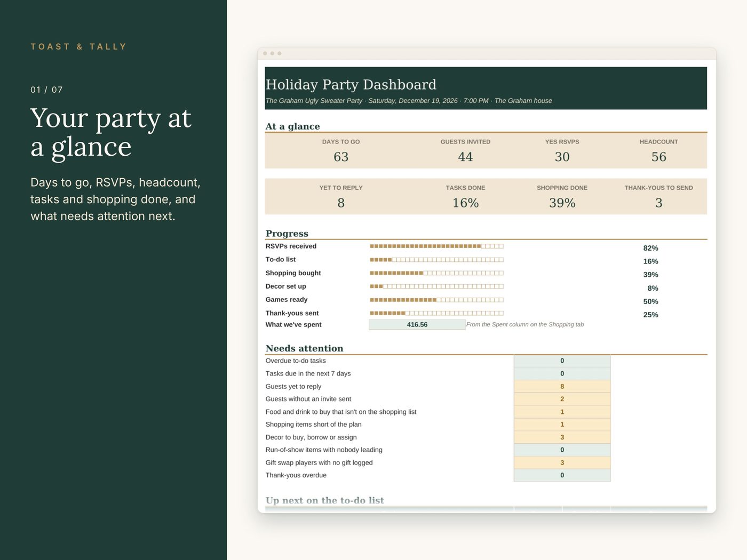
Task: Select the Thank-yous overdue count cell
Action: [x=562, y=475]
